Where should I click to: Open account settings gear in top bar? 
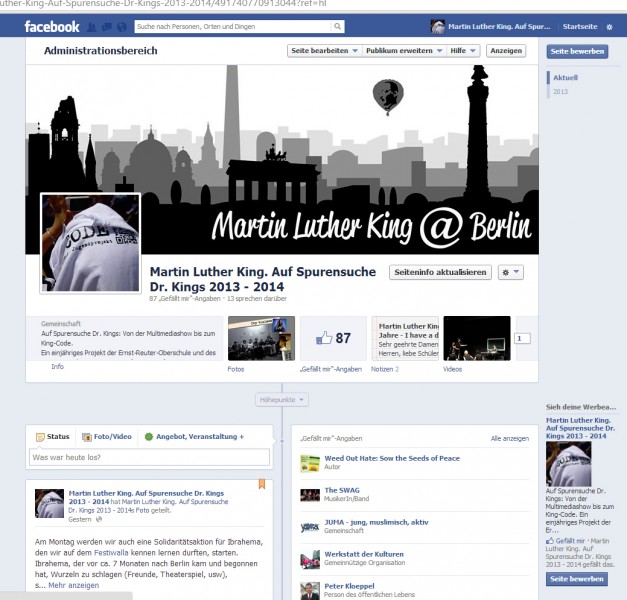609,27
